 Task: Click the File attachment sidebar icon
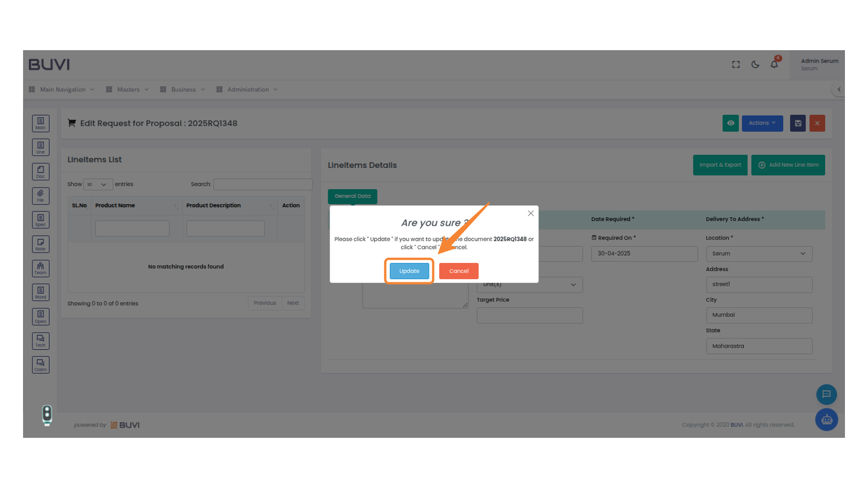pos(41,196)
